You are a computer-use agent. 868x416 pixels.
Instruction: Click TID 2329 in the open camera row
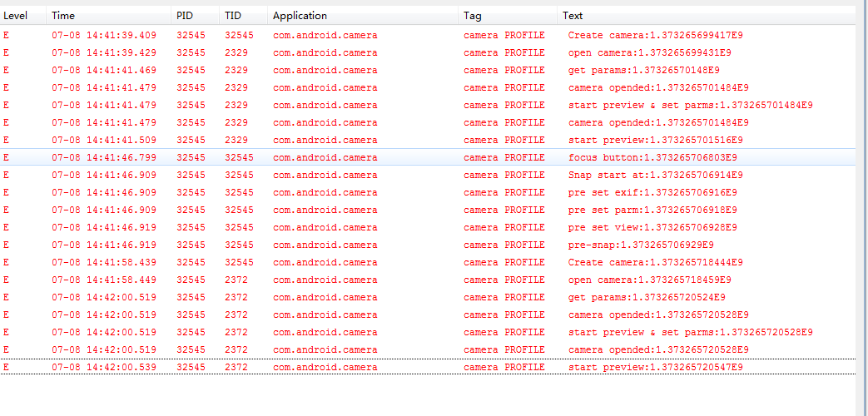pyautogui.click(x=236, y=53)
